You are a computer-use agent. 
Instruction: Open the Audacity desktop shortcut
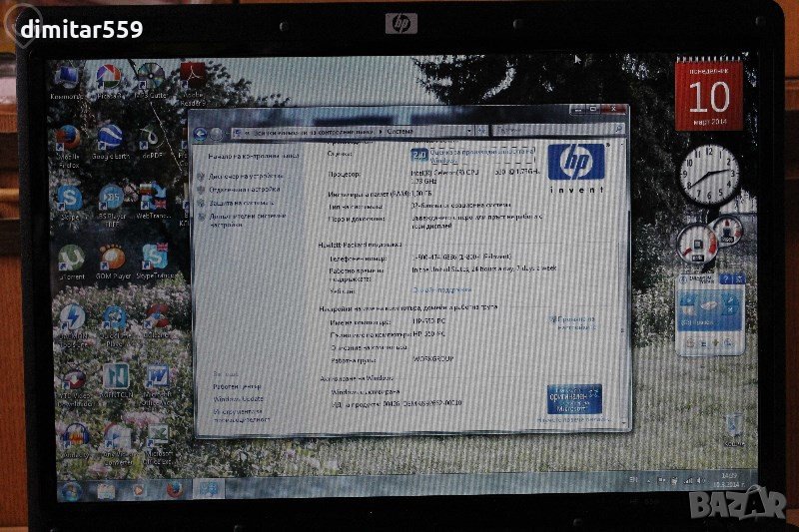point(74,437)
